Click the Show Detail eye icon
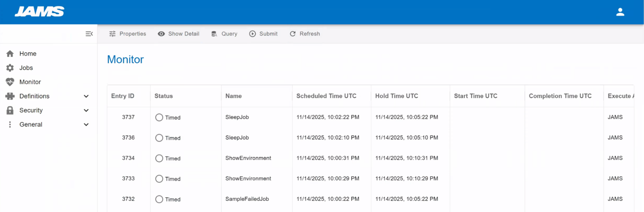Image resolution: width=644 pixels, height=212 pixels. pyautogui.click(x=161, y=34)
